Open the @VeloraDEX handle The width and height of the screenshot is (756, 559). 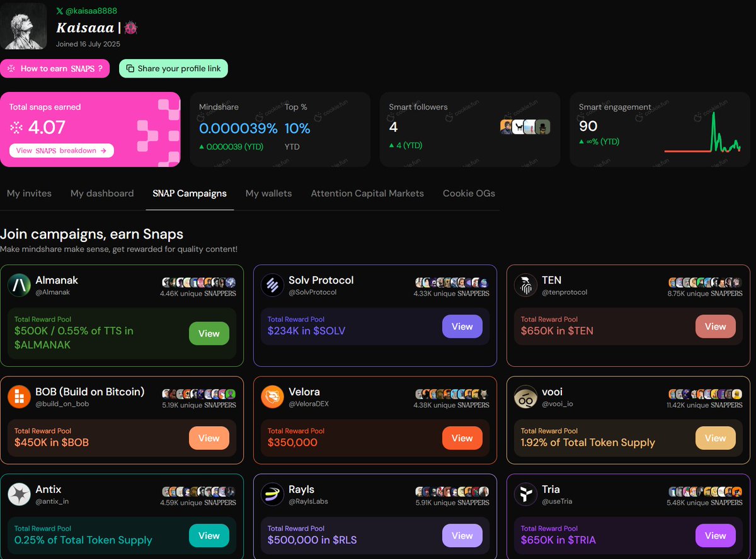click(309, 404)
